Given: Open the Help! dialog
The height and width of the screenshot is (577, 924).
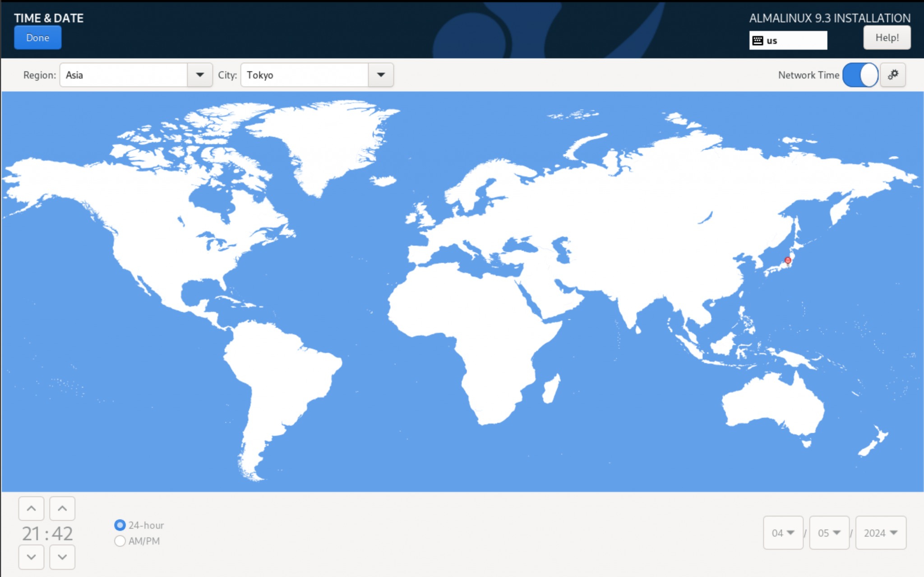Looking at the screenshot, I should (x=887, y=37).
